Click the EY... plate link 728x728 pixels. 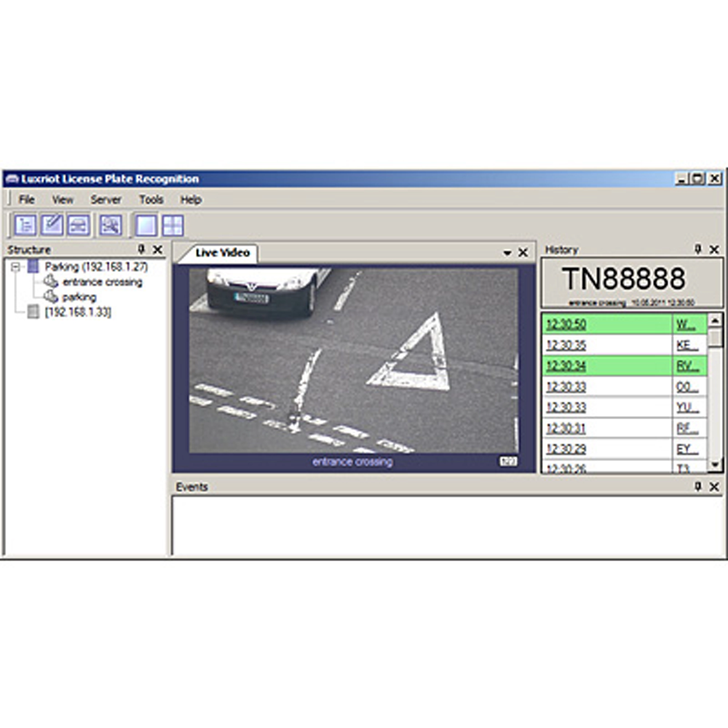(x=687, y=449)
